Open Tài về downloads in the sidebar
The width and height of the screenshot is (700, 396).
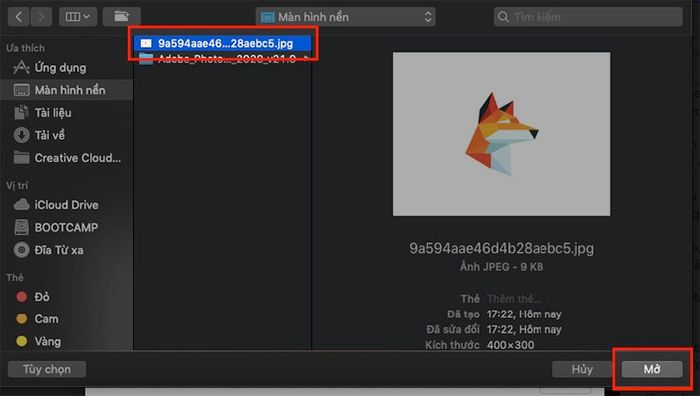point(67,135)
